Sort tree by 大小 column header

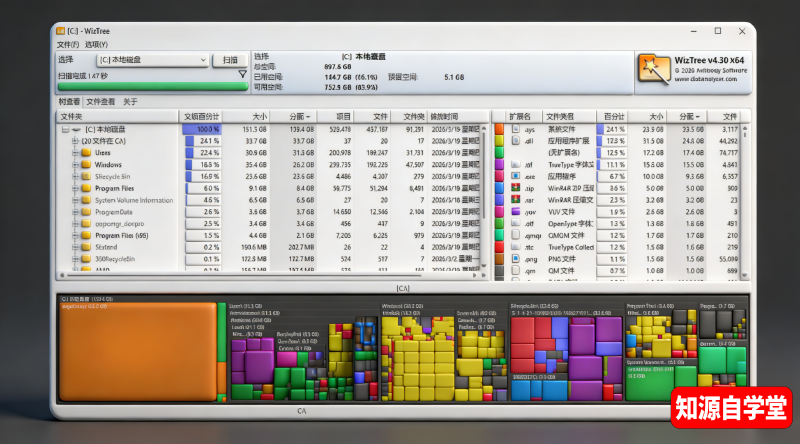[246, 116]
